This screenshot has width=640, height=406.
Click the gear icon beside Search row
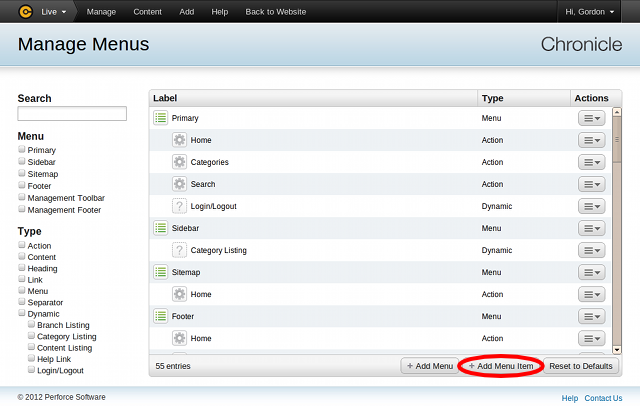[x=179, y=184]
